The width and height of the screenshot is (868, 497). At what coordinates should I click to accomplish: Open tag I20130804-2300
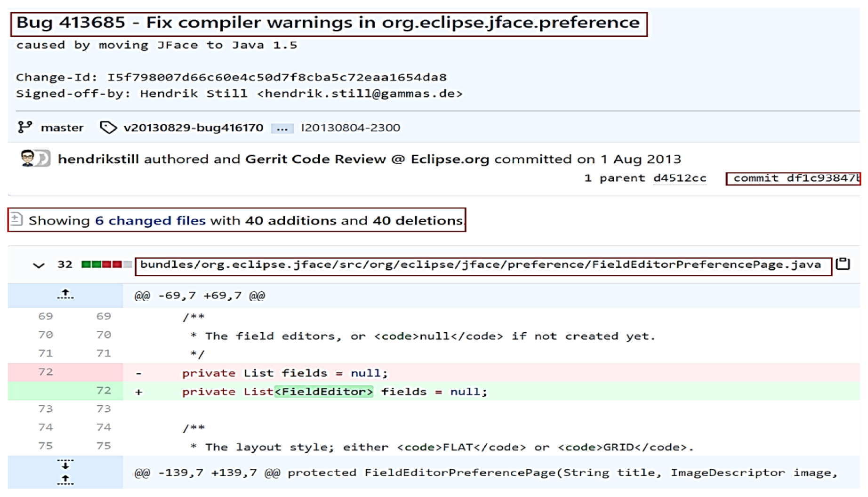point(350,128)
